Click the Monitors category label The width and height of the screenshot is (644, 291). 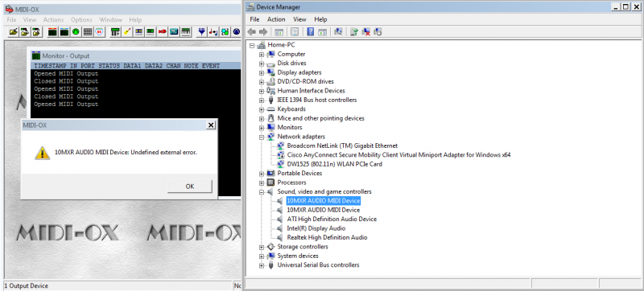(290, 128)
